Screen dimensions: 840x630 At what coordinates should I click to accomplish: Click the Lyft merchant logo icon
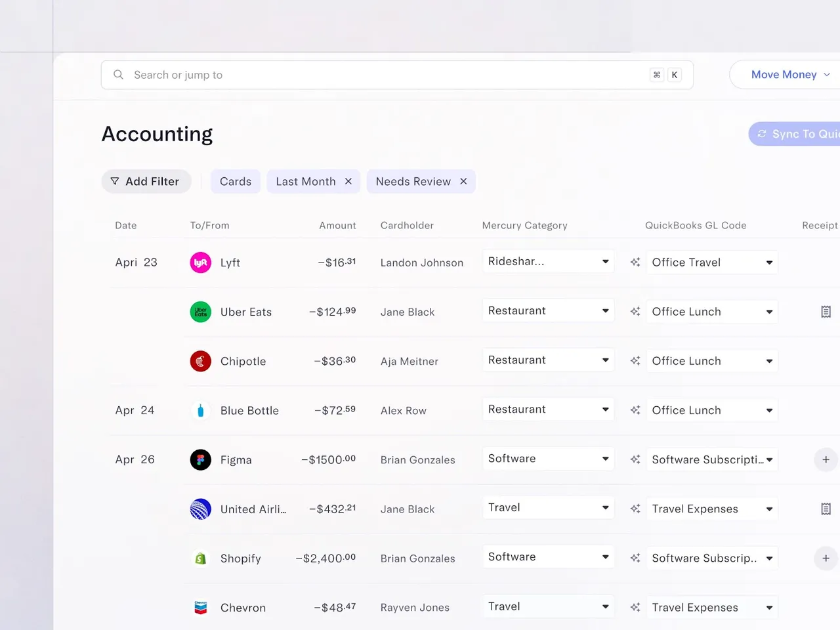tap(200, 262)
